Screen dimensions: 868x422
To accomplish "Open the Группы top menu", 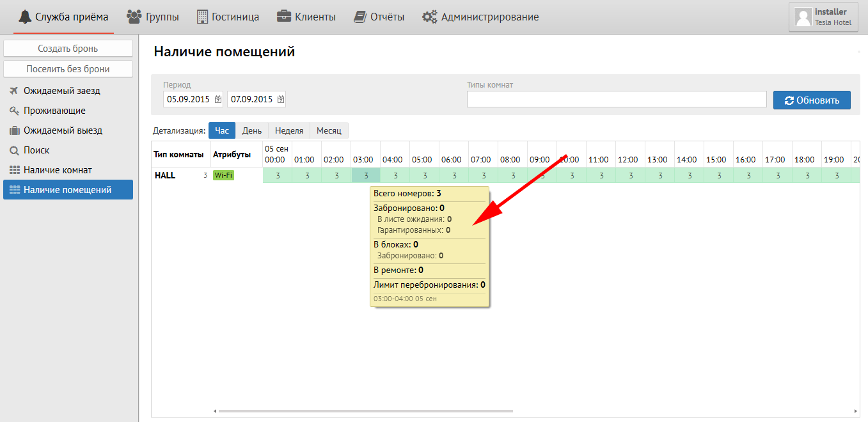I will coord(153,17).
